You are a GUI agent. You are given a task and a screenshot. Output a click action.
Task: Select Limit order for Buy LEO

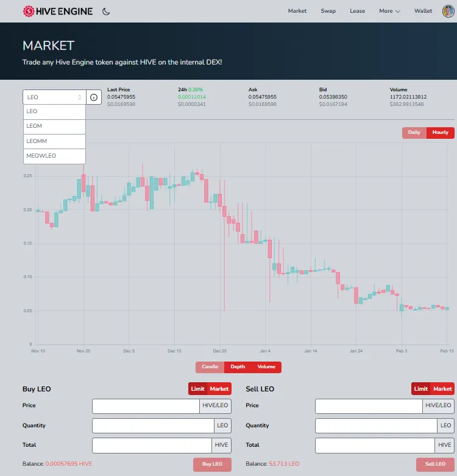[x=197, y=389]
